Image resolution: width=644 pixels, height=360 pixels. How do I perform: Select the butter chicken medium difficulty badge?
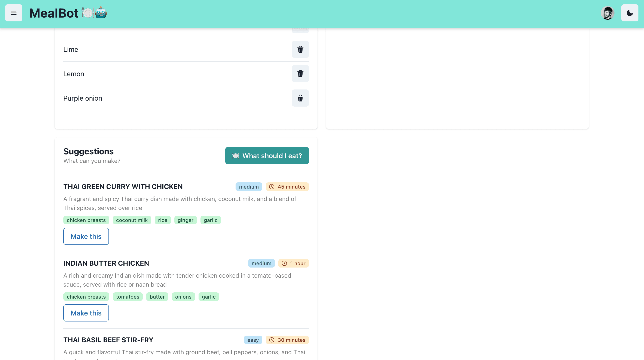261,263
